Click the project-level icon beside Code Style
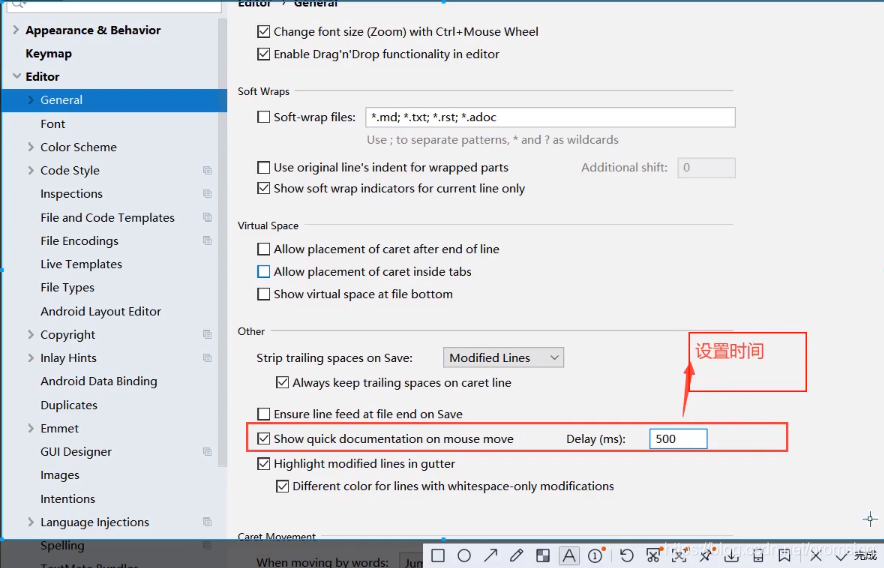The image size is (884, 568). [207, 170]
